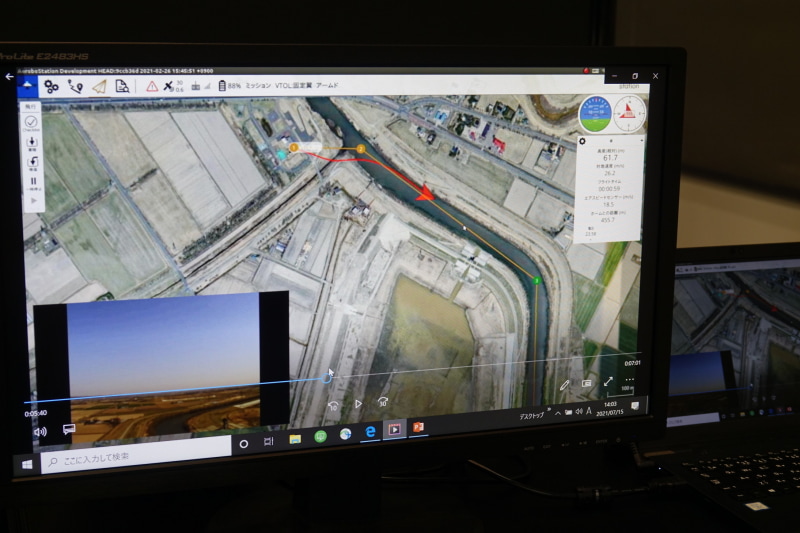
Task: Select orange waypoint 2 marker on map
Action: coord(361,148)
